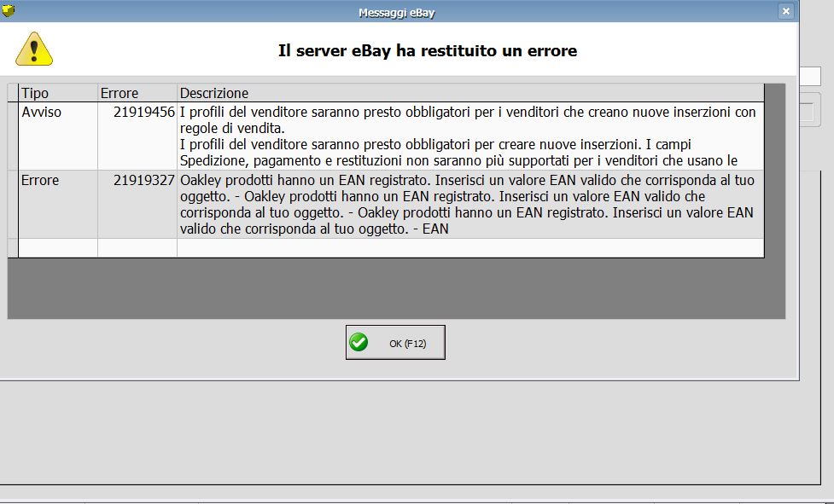Click the Messaggi eBay title bar text
834x504 pixels.
pos(397,12)
